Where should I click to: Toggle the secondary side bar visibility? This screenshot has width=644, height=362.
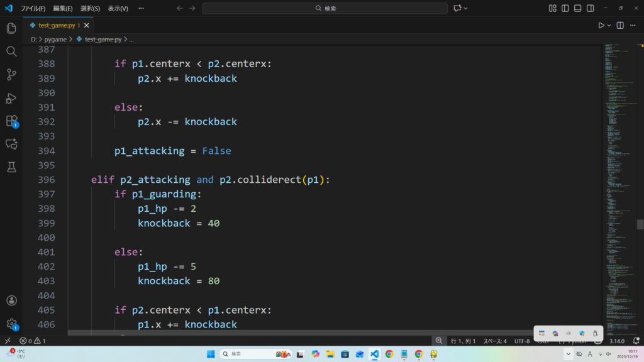pyautogui.click(x=591, y=8)
